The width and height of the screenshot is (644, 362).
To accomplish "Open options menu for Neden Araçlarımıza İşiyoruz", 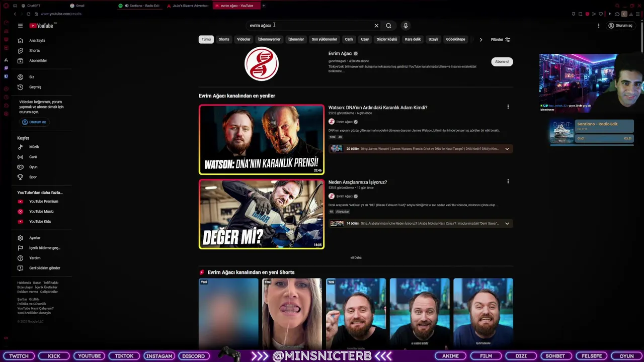I will 508,181.
